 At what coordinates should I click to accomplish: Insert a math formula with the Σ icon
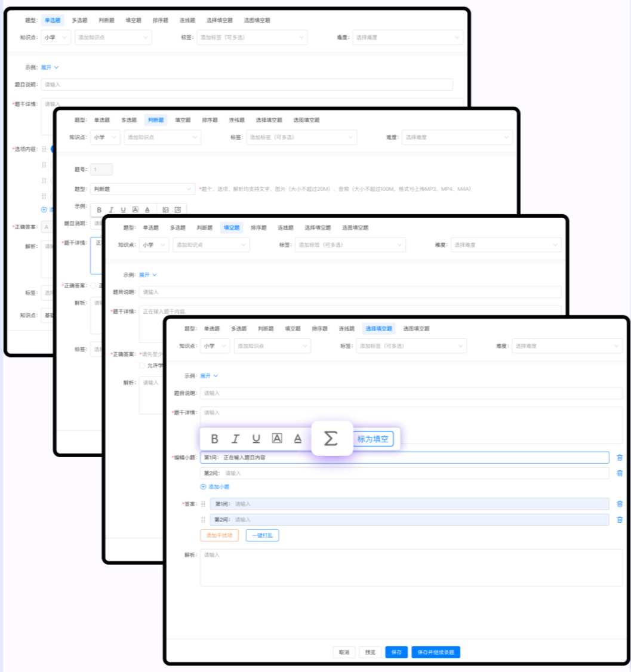pos(332,439)
